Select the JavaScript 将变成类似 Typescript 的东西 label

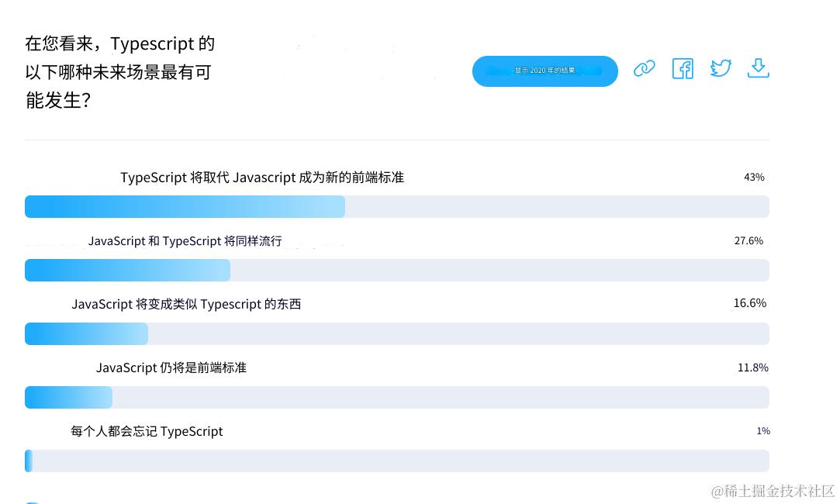click(x=186, y=304)
